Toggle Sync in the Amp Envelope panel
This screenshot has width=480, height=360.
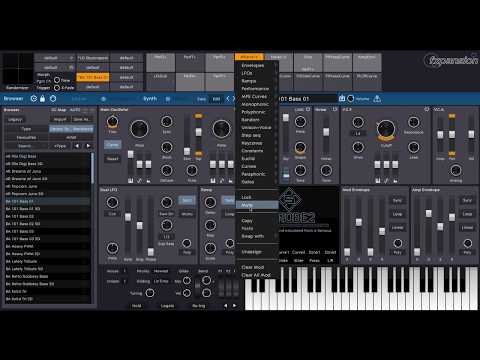click(467, 200)
